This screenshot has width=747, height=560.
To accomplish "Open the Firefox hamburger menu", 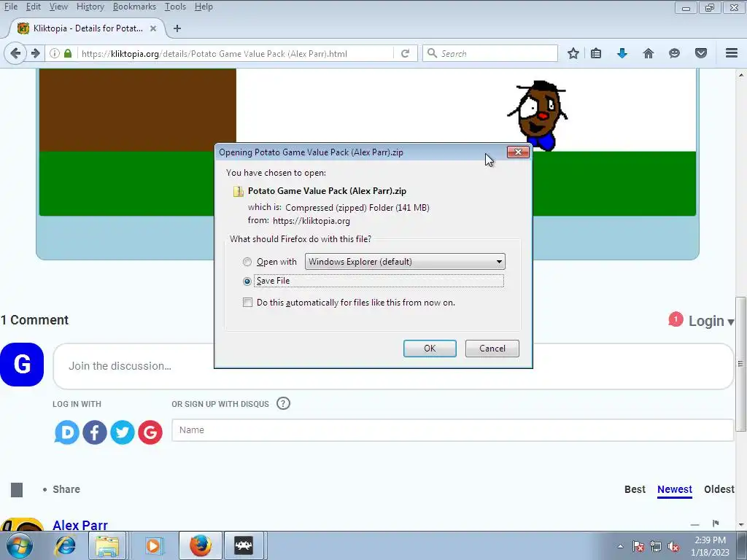I will (732, 53).
